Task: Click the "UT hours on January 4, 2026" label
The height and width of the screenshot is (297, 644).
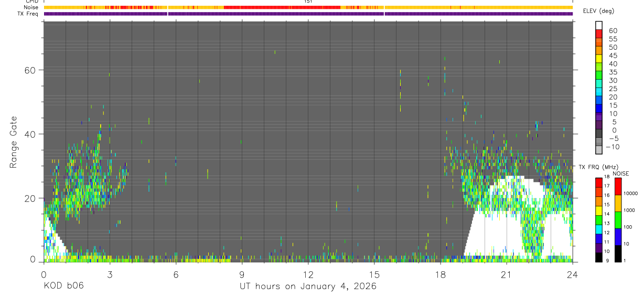Action: (308, 287)
